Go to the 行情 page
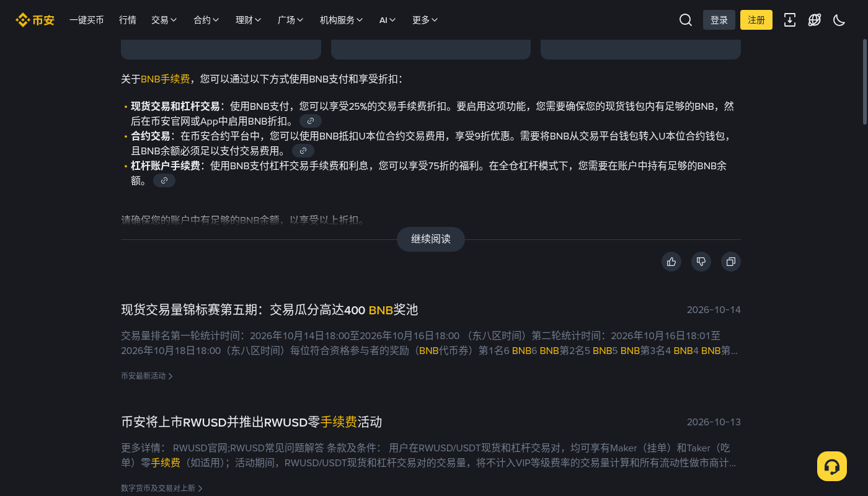Viewport: 868px width, 496px height. (128, 20)
